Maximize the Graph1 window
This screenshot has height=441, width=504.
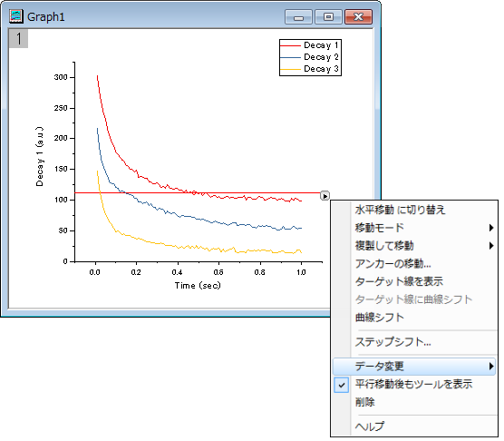[x=328, y=16]
